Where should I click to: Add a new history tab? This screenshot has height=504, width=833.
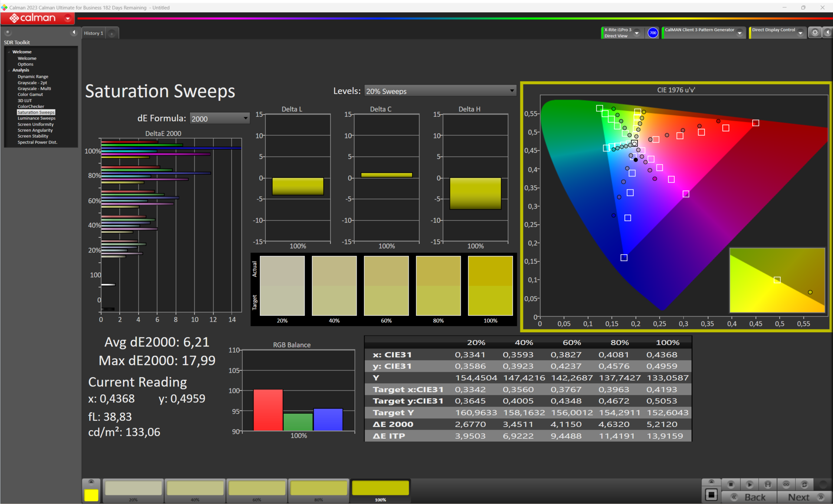coord(112,33)
